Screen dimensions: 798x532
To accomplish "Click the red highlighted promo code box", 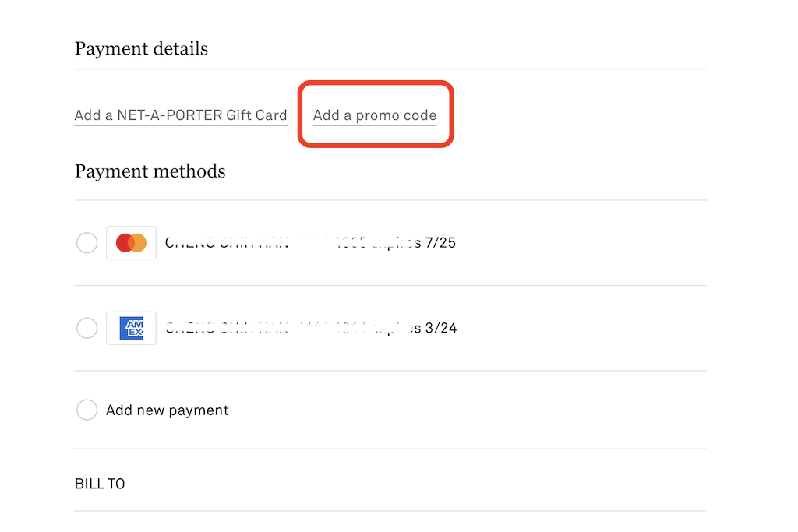I will tap(376, 114).
